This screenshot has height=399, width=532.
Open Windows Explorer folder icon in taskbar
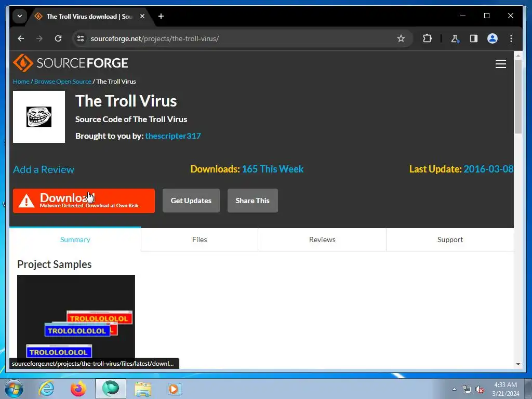tap(143, 389)
